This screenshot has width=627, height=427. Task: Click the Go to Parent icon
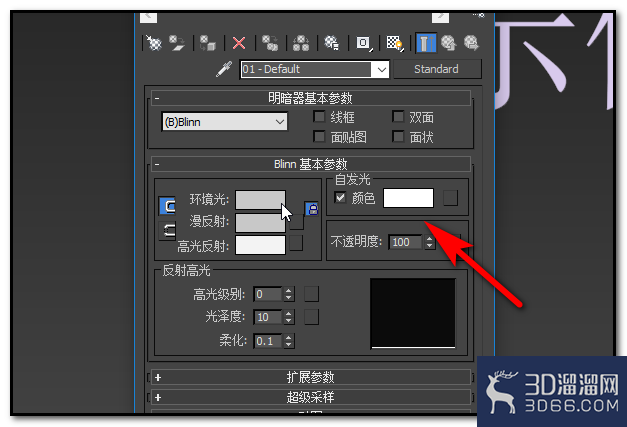[449, 42]
